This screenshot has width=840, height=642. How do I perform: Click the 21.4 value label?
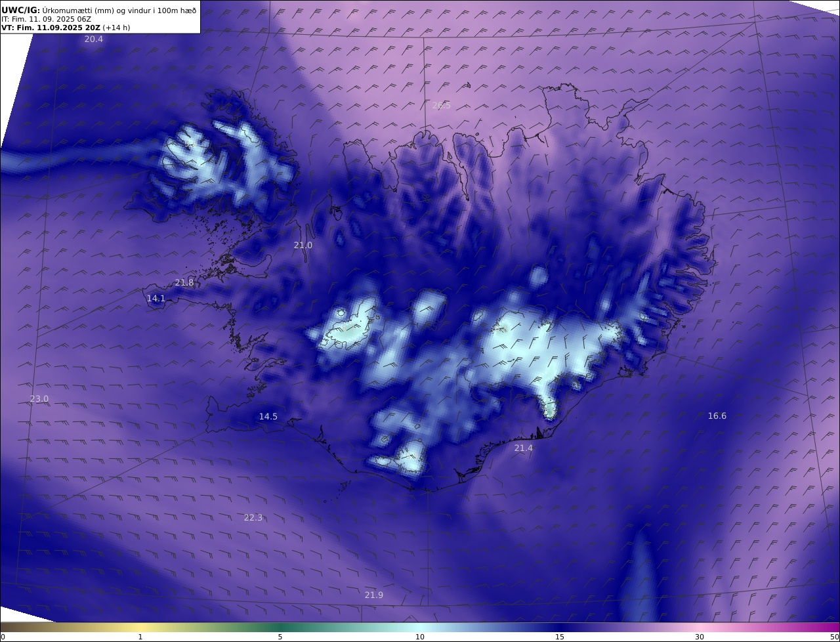pyautogui.click(x=524, y=448)
